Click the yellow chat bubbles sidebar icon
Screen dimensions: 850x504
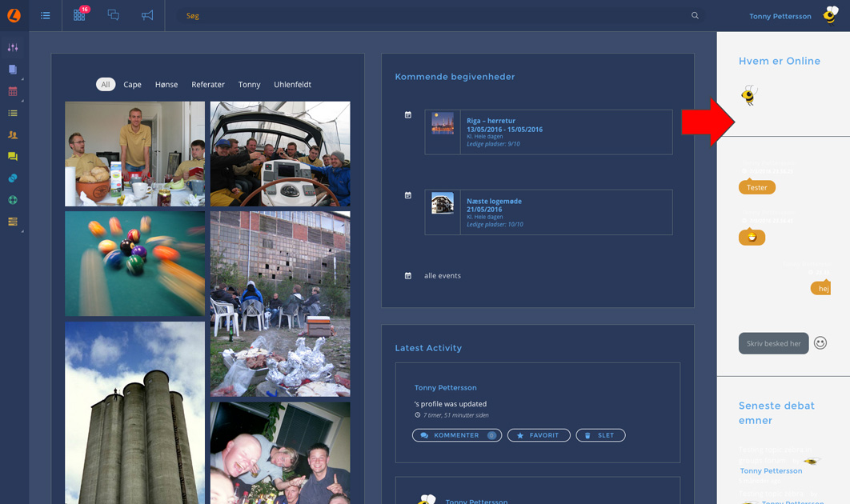[13, 157]
